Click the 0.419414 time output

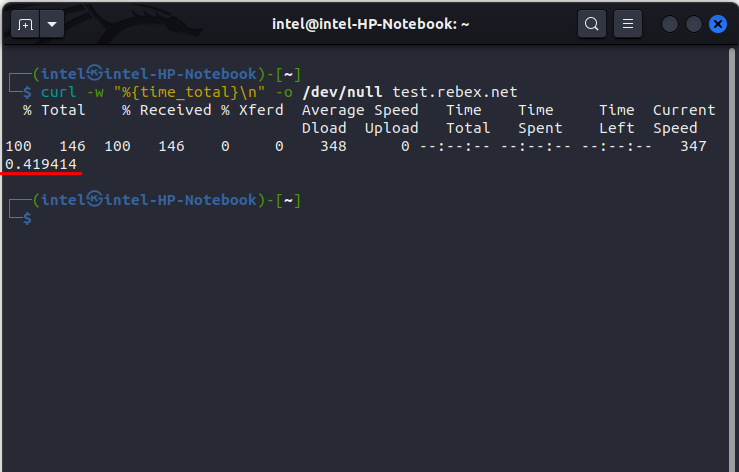(41, 163)
